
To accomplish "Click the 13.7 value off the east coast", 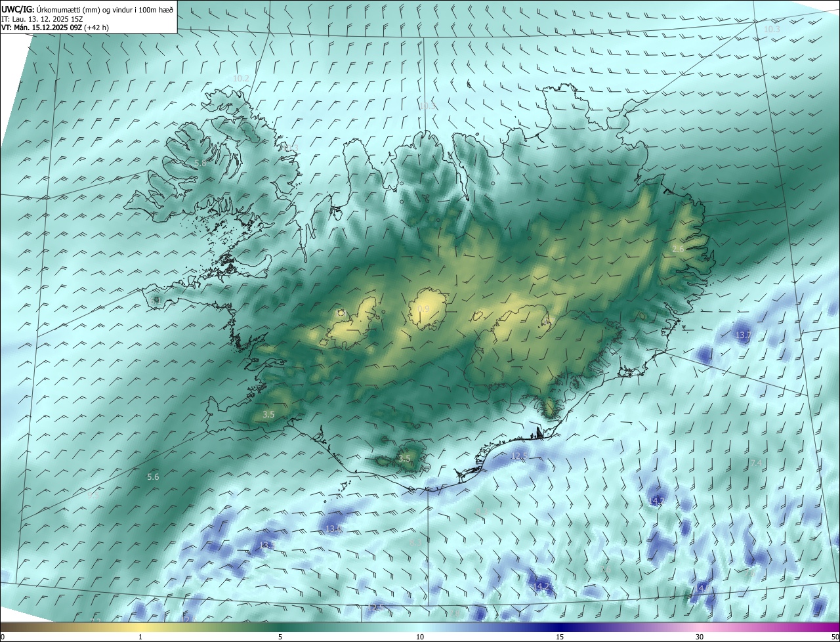I will (743, 335).
